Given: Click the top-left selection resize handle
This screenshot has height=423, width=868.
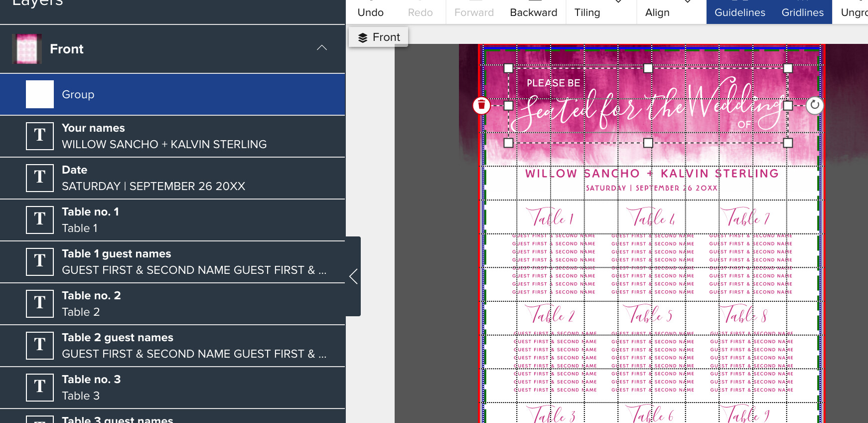Looking at the screenshot, I should click(x=508, y=68).
